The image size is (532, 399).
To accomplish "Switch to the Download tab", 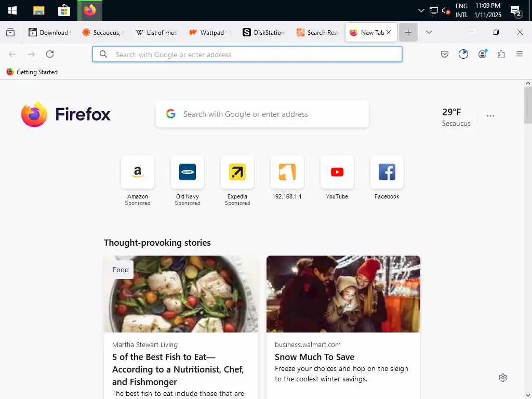I will (x=49, y=33).
